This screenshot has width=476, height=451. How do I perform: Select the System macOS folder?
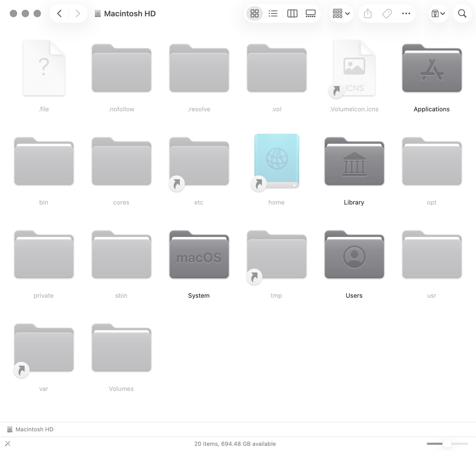coord(199,255)
